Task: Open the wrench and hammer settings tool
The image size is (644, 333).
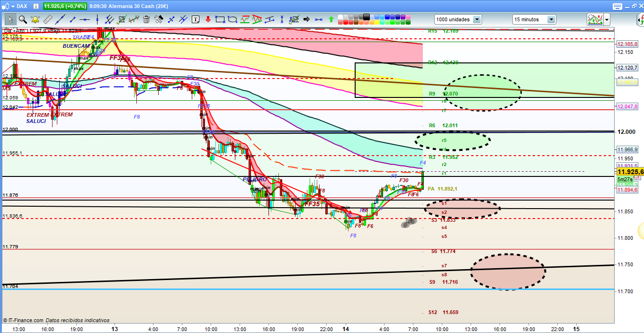Action: pos(159,19)
